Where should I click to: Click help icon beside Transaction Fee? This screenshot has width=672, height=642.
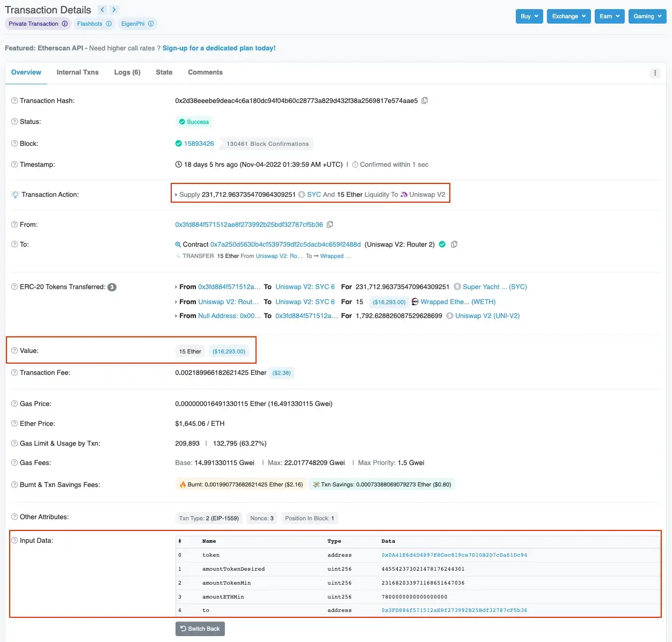pyautogui.click(x=14, y=372)
